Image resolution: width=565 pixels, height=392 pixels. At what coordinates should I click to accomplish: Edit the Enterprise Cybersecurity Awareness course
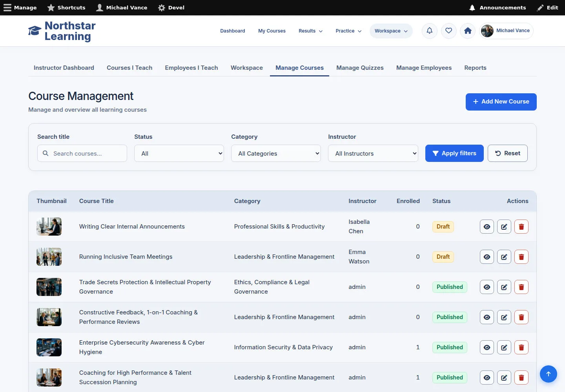point(504,347)
